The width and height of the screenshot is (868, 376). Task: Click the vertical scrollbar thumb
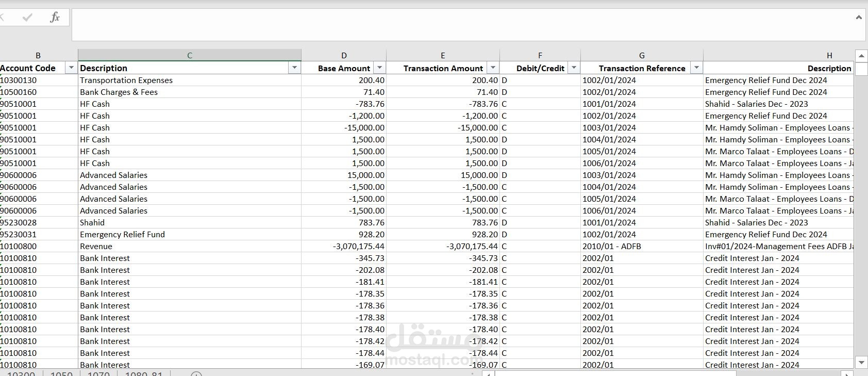(861, 69)
